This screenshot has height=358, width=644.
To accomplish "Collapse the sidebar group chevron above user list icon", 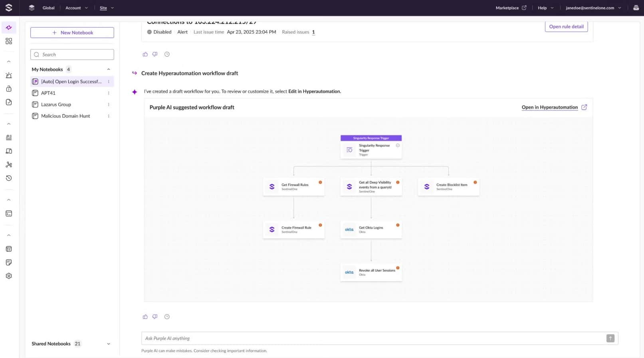I will (x=9, y=124).
